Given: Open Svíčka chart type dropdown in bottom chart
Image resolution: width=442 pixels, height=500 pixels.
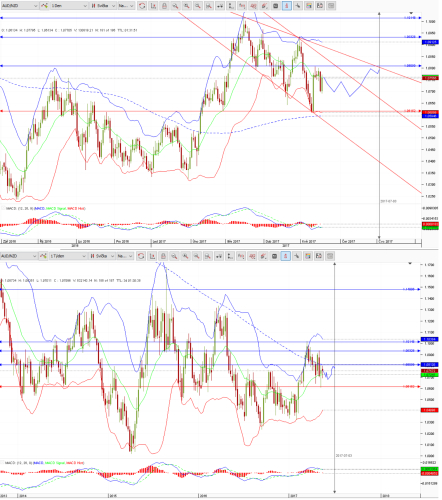Looking at the screenshot, I should tap(102, 256).
